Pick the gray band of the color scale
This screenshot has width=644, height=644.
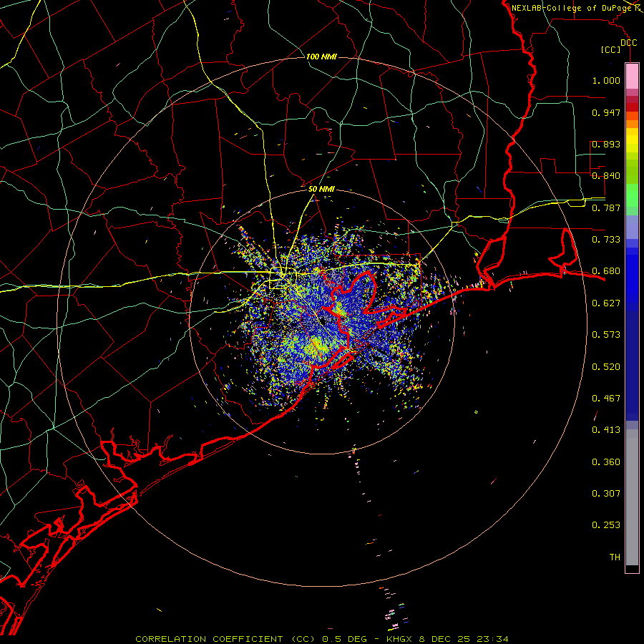632,497
